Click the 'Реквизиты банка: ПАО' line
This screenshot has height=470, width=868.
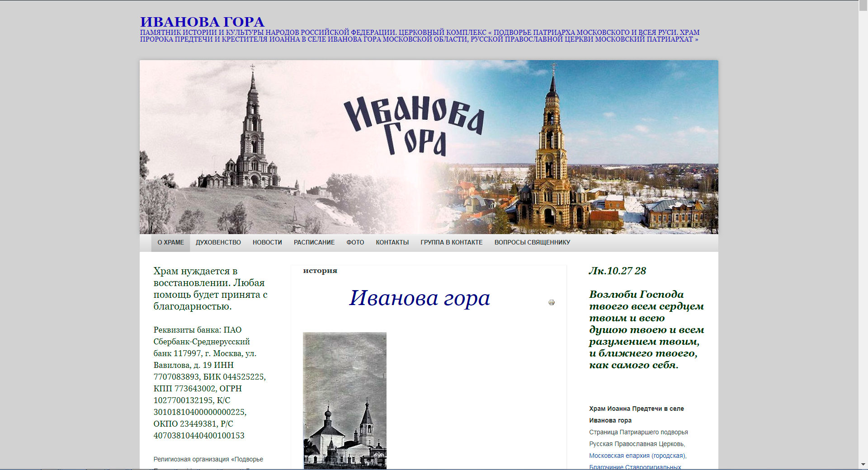coord(198,330)
